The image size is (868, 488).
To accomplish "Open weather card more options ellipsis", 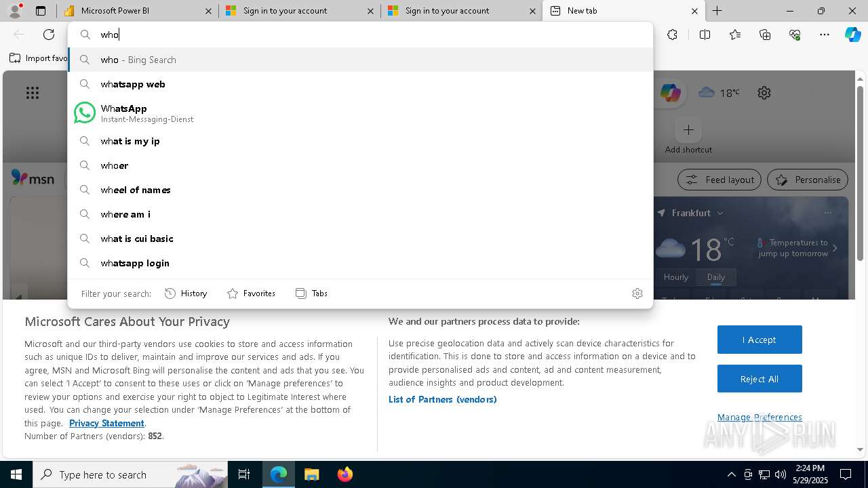I will tap(827, 213).
